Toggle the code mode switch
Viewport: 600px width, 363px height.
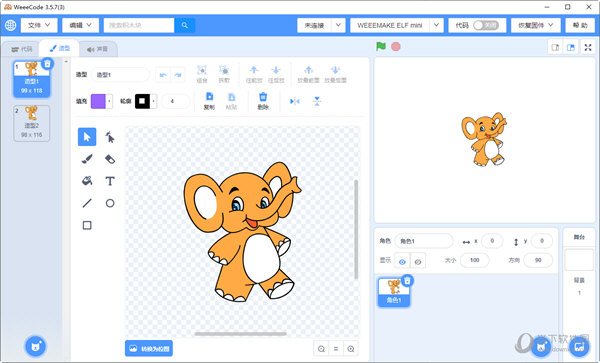[x=486, y=25]
